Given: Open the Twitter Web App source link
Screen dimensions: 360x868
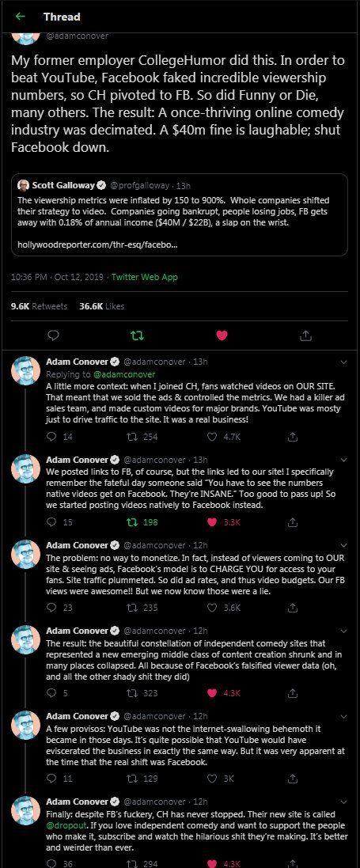Looking at the screenshot, I should (x=145, y=278).
